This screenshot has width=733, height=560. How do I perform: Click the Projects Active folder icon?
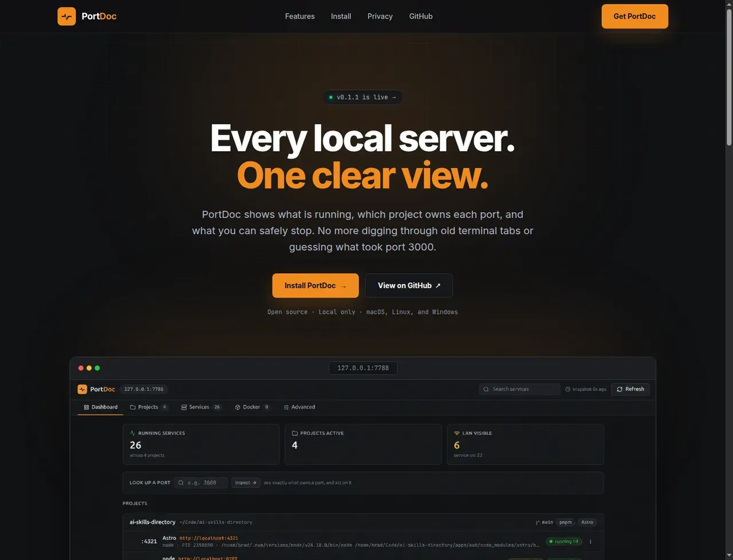(x=295, y=433)
